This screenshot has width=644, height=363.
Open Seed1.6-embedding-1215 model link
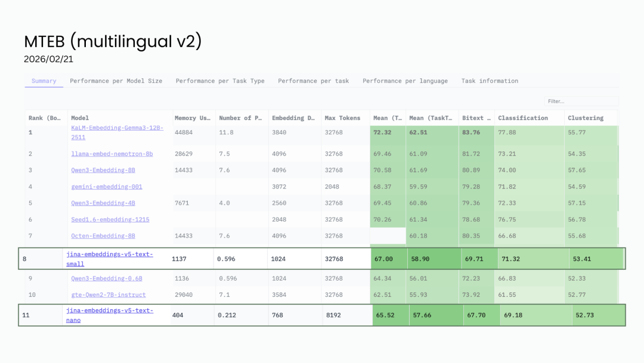point(110,220)
